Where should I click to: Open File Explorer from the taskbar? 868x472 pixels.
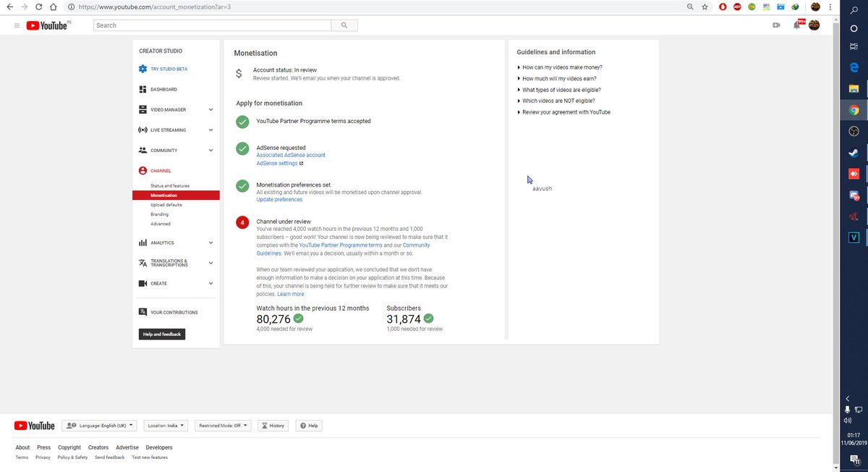tap(854, 88)
